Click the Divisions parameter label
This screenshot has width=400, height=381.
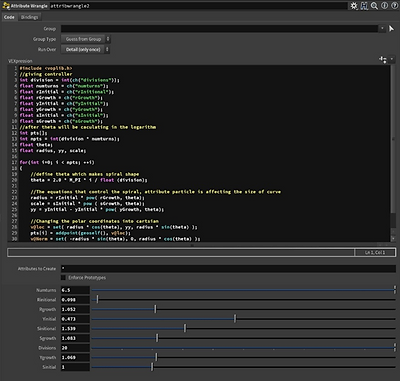tap(47, 348)
